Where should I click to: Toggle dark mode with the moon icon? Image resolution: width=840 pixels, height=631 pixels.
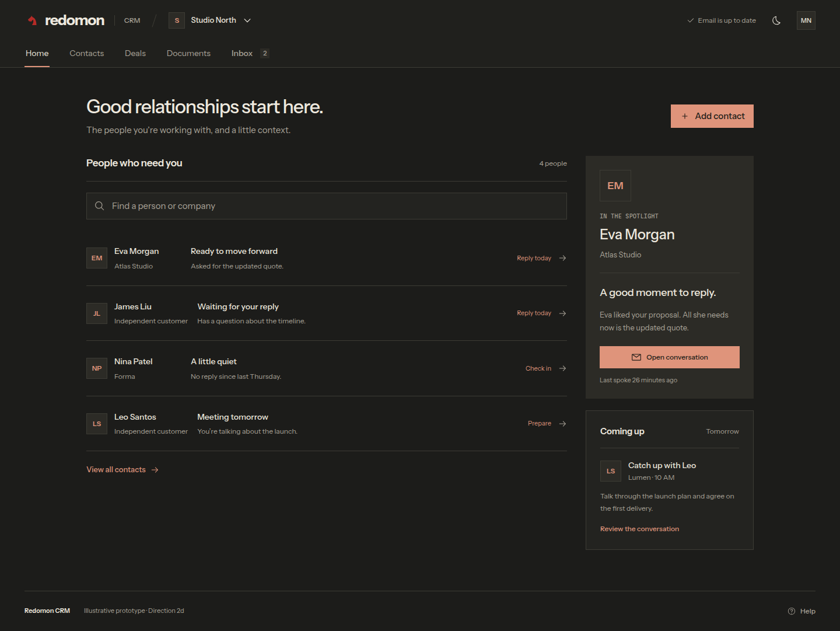pos(776,20)
